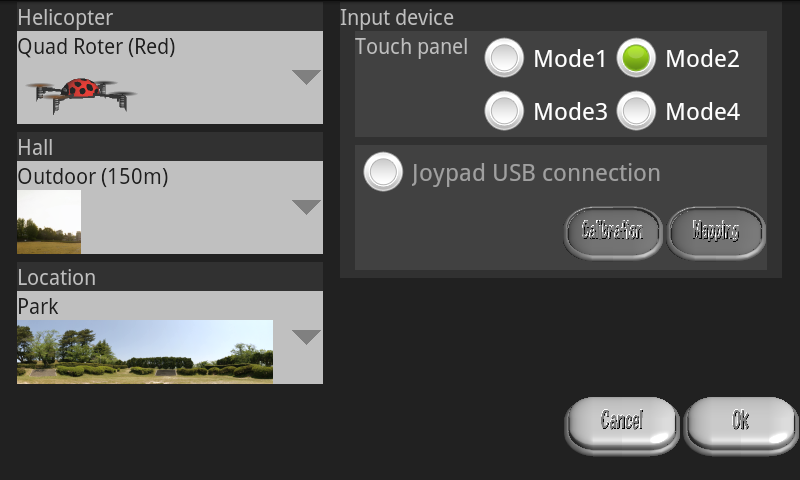Click the Quad Roter (Red) text

point(97,46)
